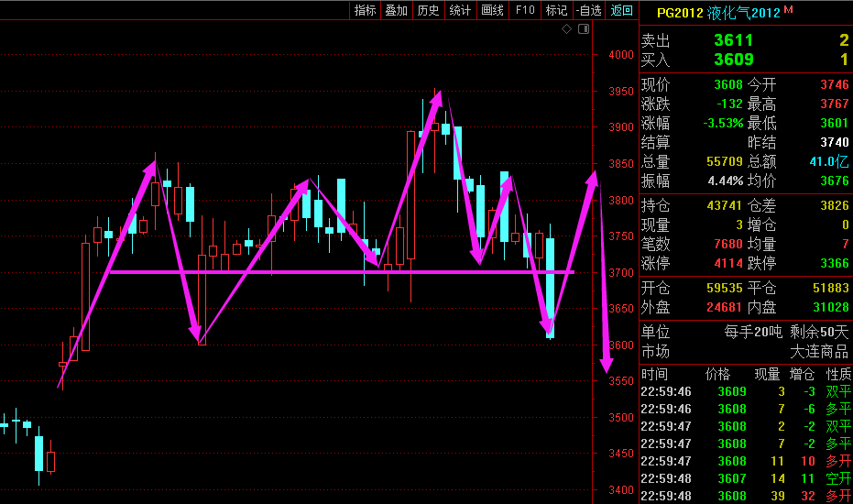Screen dimensions: 853x504
Task: Click the 4000 label on price axis
Action: 621,54
